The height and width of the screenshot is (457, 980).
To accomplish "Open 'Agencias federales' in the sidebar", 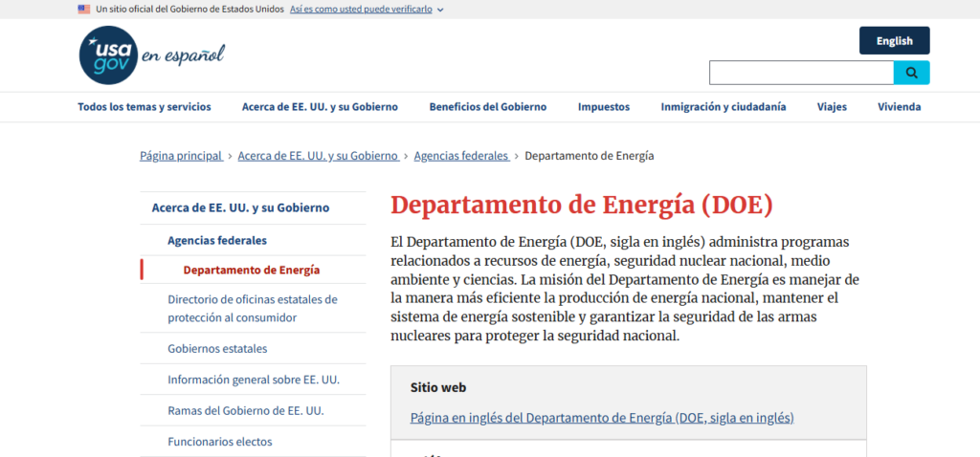I will point(217,240).
